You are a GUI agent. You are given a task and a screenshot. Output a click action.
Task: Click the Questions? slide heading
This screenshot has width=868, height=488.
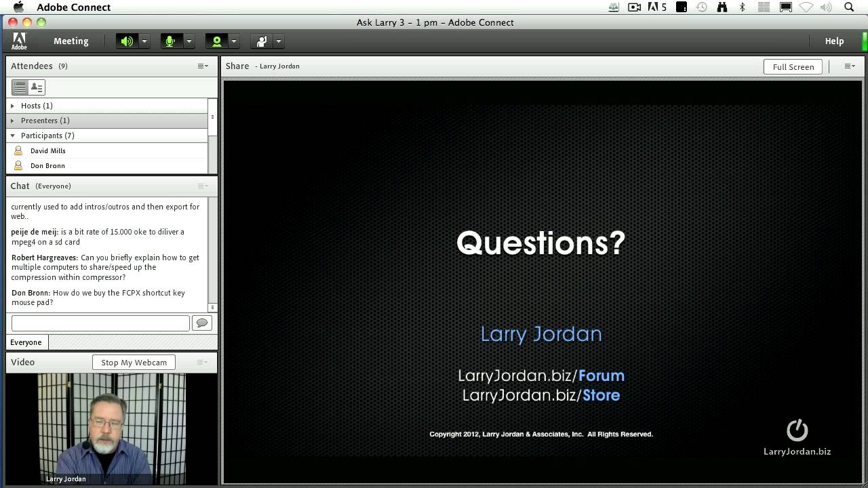[541, 243]
